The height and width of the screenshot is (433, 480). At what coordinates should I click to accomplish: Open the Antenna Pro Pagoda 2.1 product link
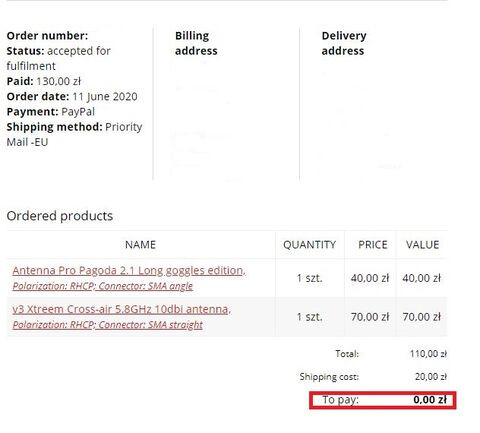coord(129,271)
